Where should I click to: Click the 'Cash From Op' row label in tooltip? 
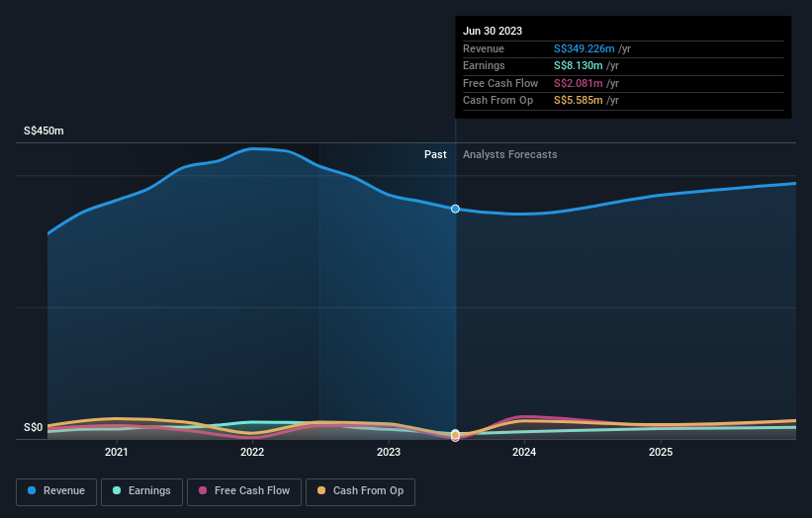(497, 101)
